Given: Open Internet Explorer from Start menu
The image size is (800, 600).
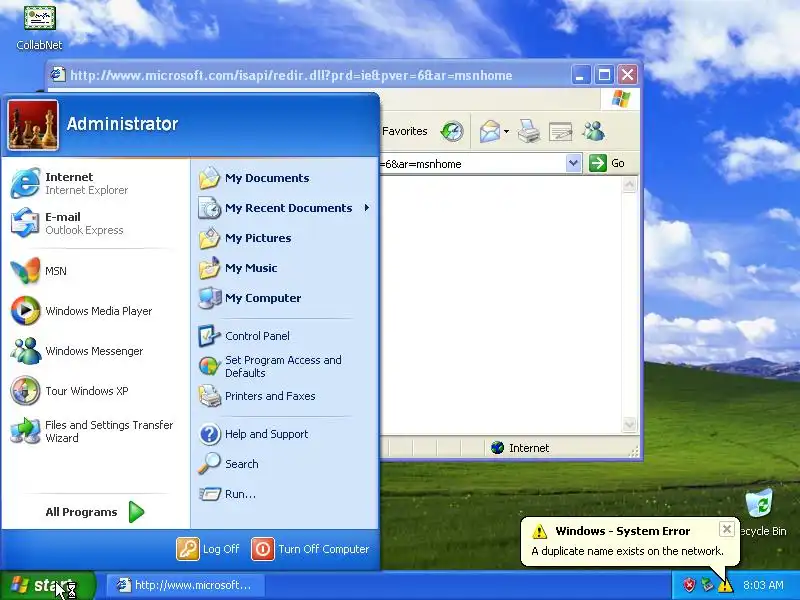Looking at the screenshot, I should (95, 183).
